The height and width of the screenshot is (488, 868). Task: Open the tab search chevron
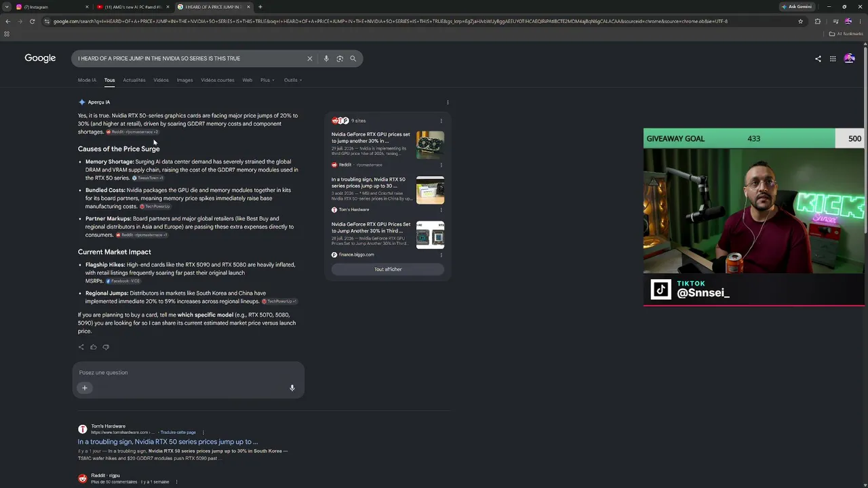coord(7,7)
